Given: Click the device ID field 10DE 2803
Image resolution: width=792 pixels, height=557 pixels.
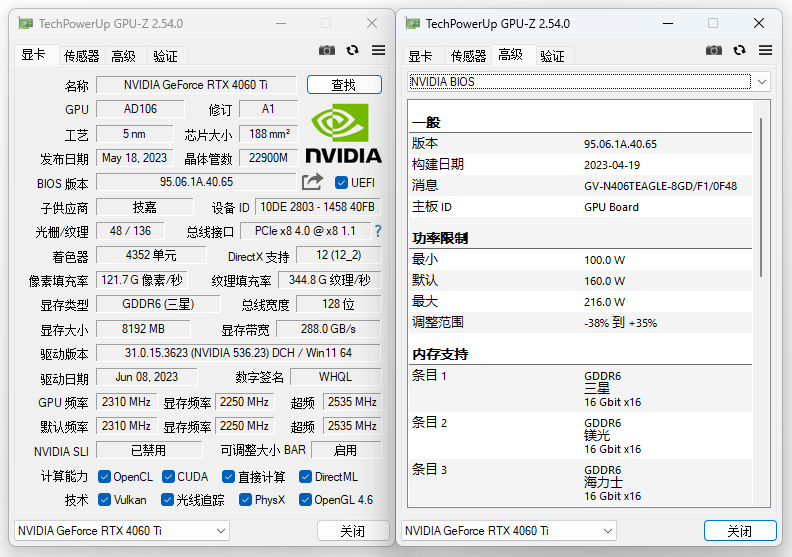Looking at the screenshot, I should (318, 207).
